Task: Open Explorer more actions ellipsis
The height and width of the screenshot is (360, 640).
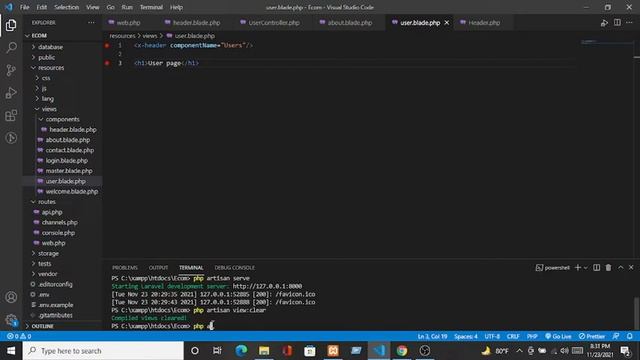Action: click(91, 22)
